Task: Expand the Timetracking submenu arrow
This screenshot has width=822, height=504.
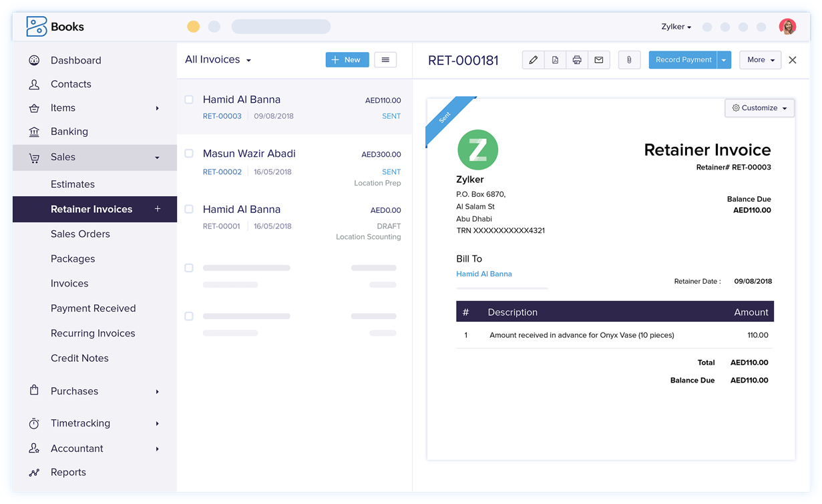Action: coord(158,423)
